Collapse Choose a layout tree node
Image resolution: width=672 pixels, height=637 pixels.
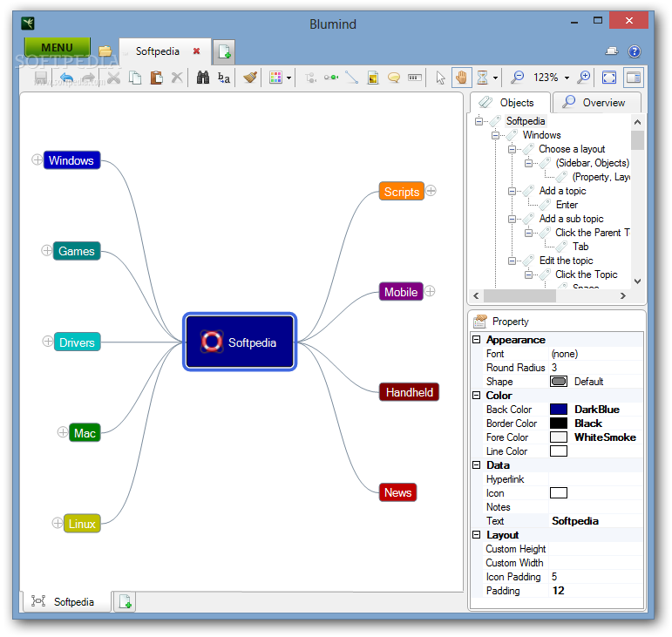(x=512, y=149)
